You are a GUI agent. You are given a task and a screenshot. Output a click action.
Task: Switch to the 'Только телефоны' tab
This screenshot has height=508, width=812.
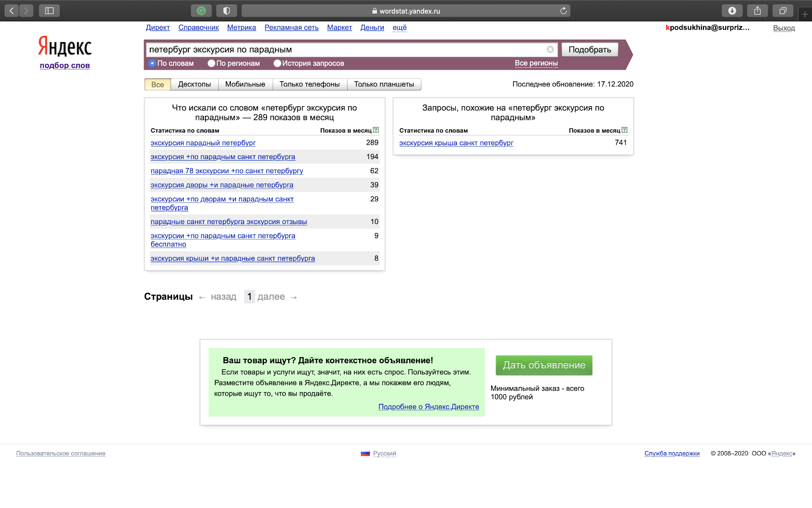[310, 84]
